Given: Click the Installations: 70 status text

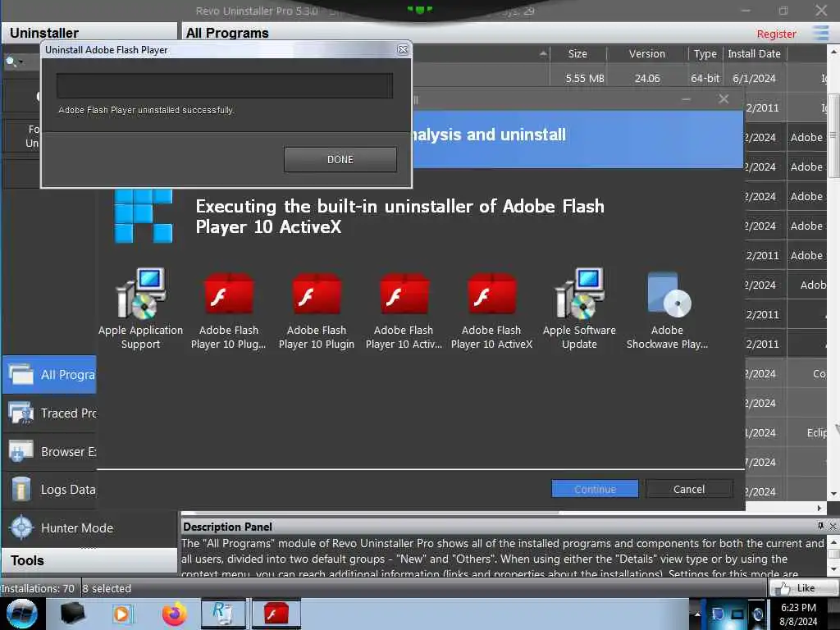Looking at the screenshot, I should (x=38, y=588).
